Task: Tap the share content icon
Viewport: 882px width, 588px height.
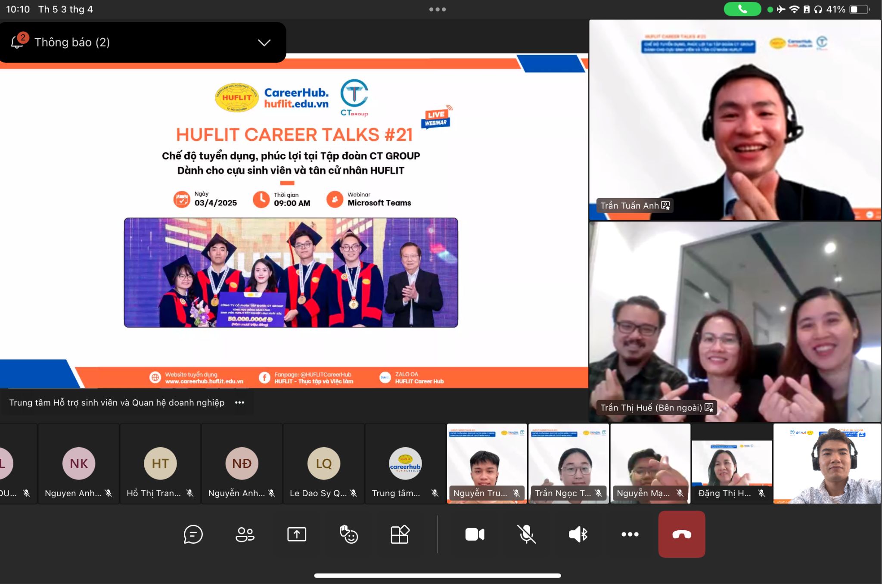Action: [x=297, y=535]
